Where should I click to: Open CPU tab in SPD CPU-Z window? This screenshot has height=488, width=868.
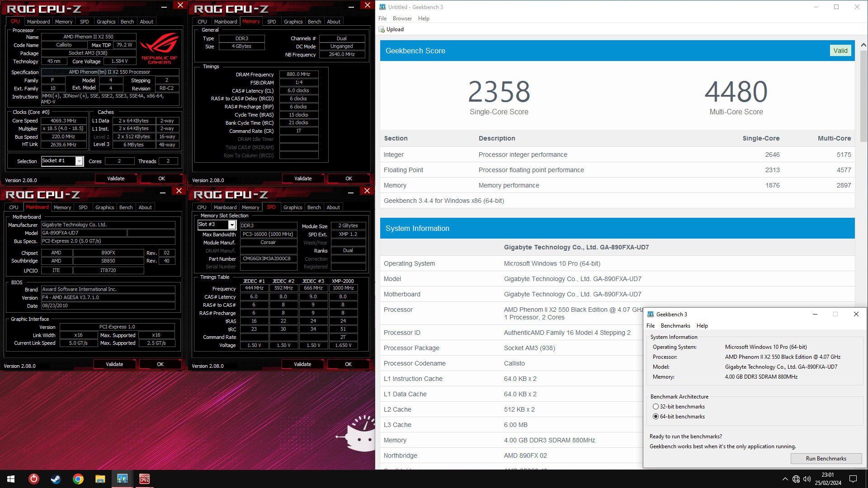coord(202,207)
